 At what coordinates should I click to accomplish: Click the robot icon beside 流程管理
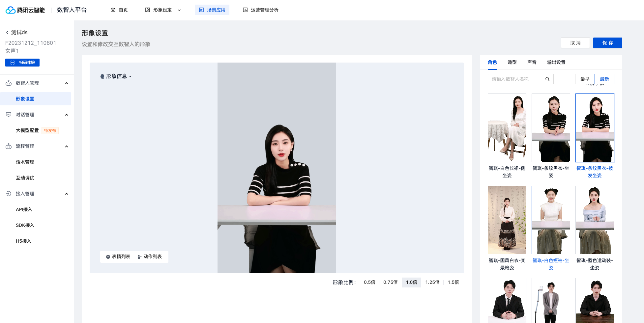point(9,146)
